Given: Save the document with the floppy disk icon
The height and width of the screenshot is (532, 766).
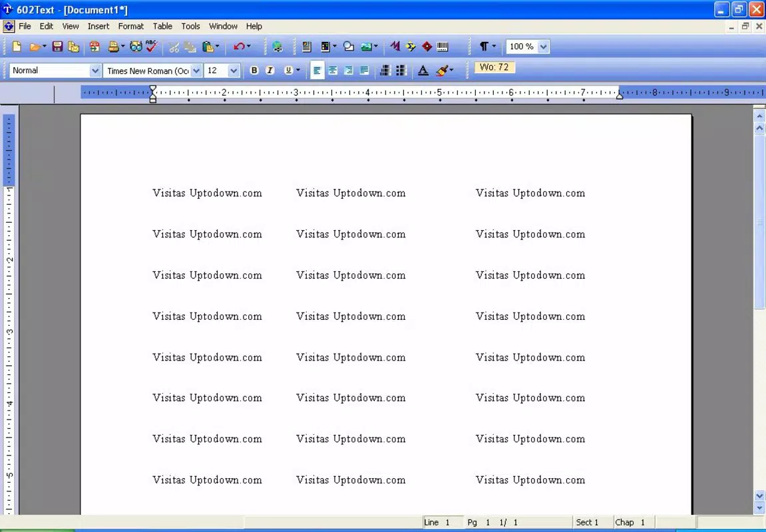Looking at the screenshot, I should pos(58,47).
